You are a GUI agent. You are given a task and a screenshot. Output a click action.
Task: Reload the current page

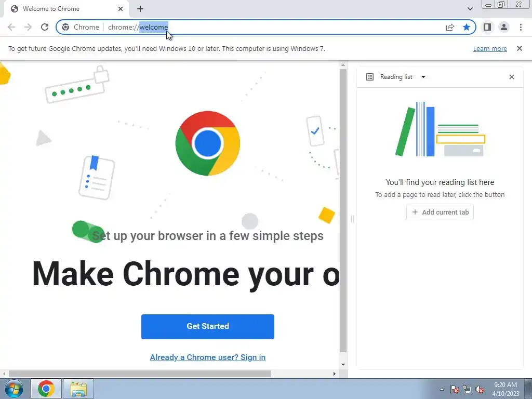45,27
